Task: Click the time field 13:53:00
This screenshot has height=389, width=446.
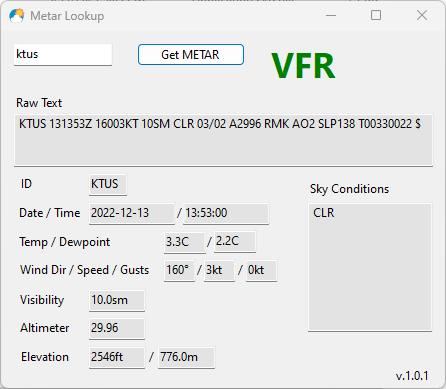Action: pyautogui.click(x=226, y=213)
